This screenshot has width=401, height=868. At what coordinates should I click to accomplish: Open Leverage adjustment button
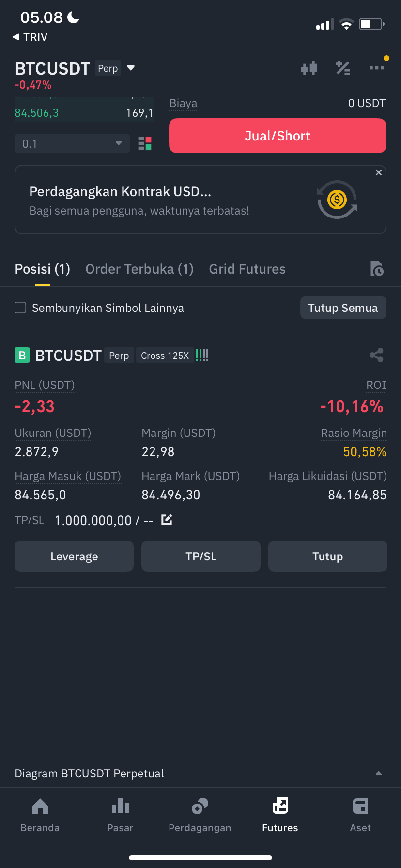pos(74,556)
